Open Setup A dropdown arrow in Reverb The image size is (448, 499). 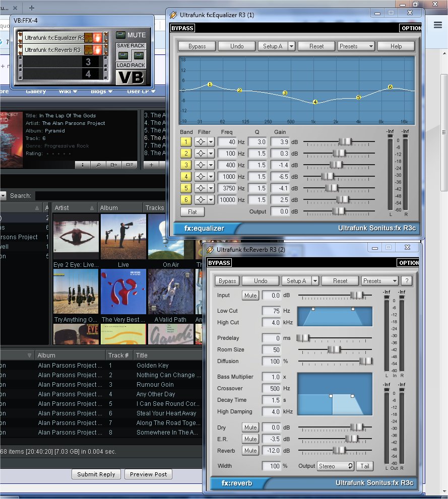[x=315, y=280]
